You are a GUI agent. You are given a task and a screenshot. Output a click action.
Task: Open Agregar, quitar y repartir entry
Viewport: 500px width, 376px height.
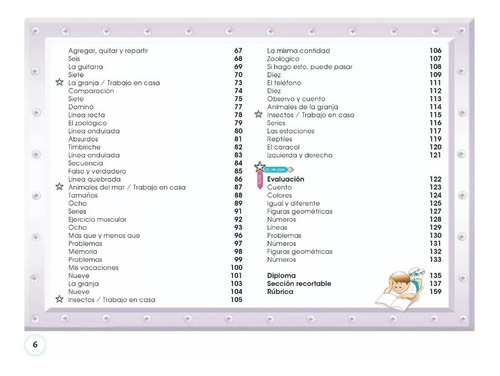pyautogui.click(x=108, y=51)
